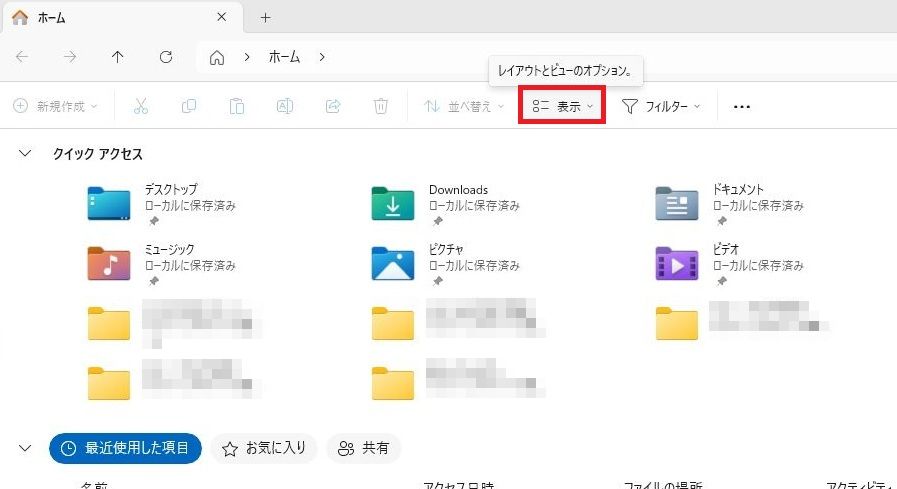Go up one folder level

[118, 57]
